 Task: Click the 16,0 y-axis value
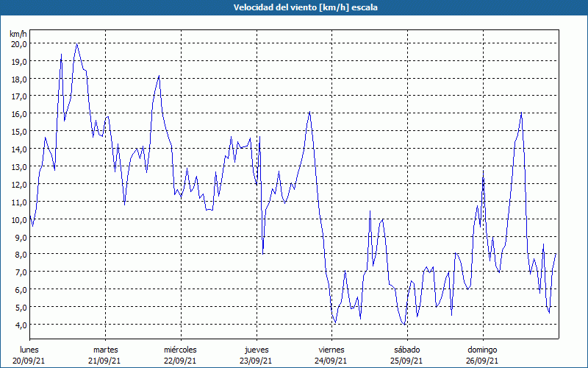point(20,114)
